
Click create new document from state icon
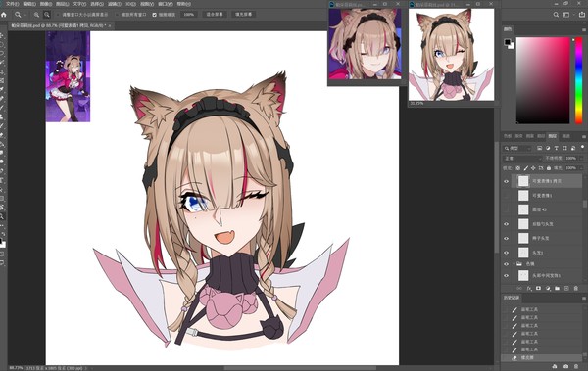tap(555, 366)
